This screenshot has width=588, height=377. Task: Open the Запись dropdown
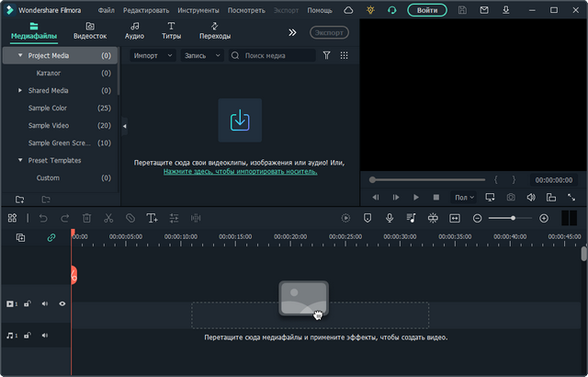coord(201,55)
